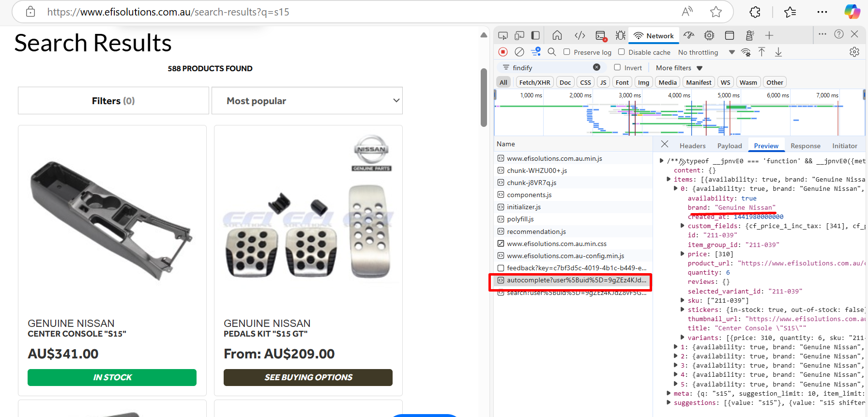868x417 pixels.
Task: Check the Invert filter checkbox
Action: (x=617, y=67)
